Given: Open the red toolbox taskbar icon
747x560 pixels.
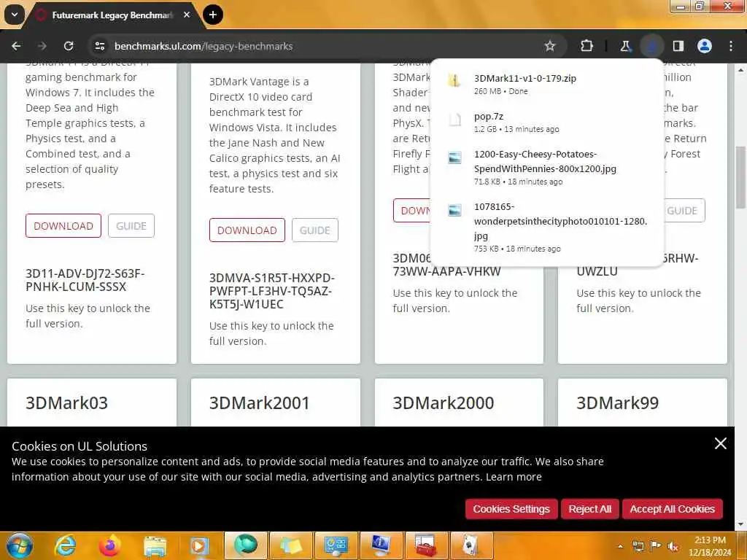Looking at the screenshot, I should click(x=426, y=545).
